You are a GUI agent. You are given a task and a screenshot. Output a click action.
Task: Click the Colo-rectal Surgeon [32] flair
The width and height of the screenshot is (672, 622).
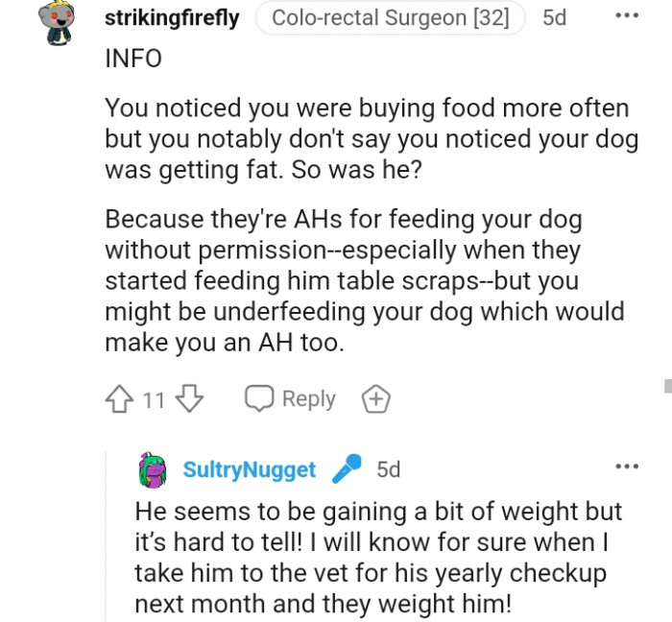(x=391, y=18)
